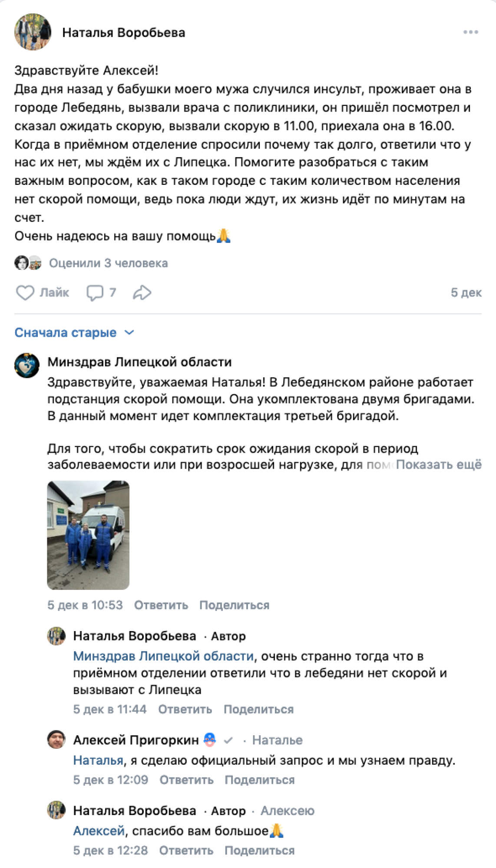
Task: Expand the comment with «Показать ещё»
Action: click(x=439, y=464)
